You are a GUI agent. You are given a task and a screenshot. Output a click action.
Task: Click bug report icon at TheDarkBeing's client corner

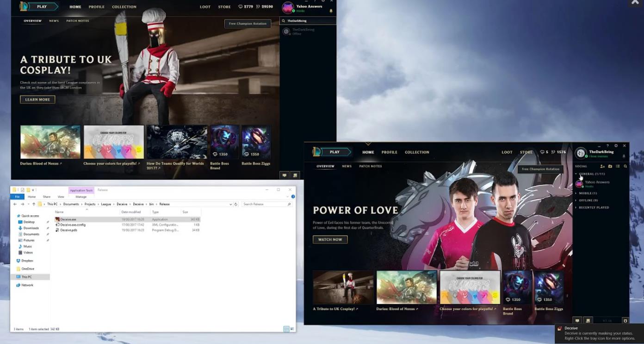click(x=625, y=320)
